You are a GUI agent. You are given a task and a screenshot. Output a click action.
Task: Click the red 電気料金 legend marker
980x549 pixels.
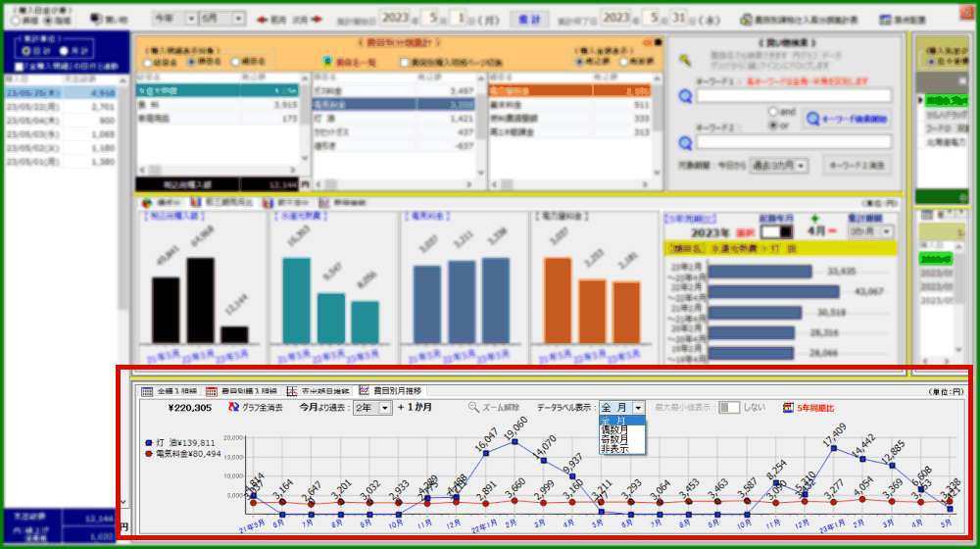click(148, 454)
